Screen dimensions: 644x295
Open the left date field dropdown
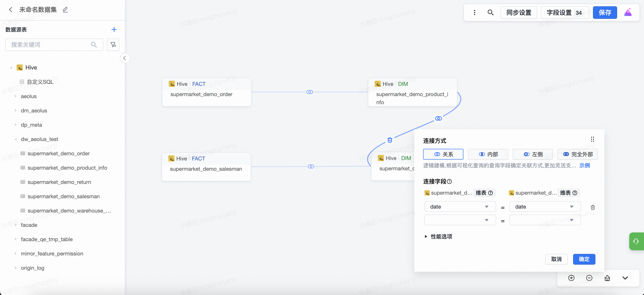click(460, 206)
